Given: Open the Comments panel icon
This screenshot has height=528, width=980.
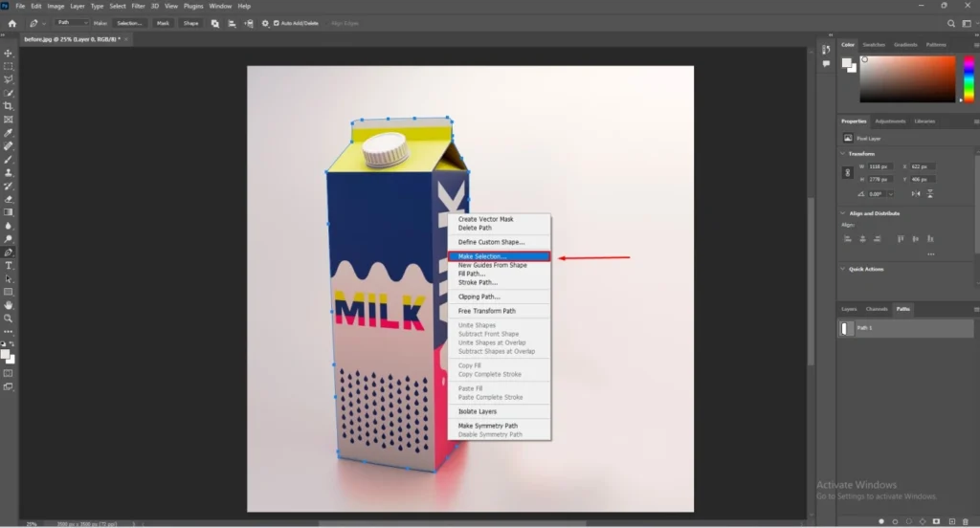Looking at the screenshot, I should 826,64.
